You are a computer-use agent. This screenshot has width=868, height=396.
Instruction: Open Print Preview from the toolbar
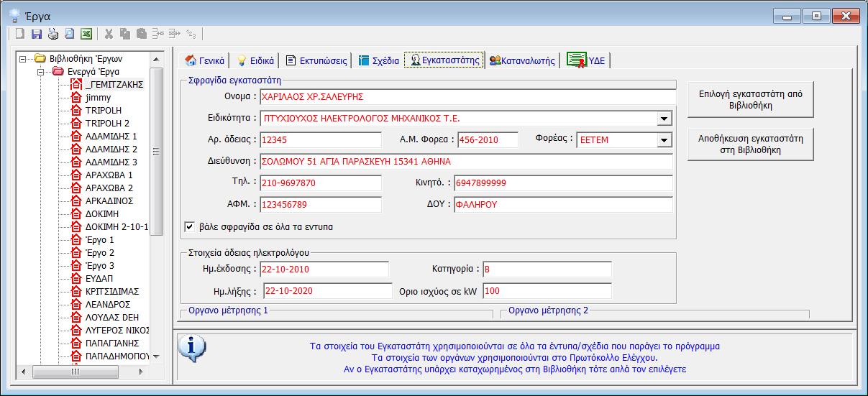(70, 33)
